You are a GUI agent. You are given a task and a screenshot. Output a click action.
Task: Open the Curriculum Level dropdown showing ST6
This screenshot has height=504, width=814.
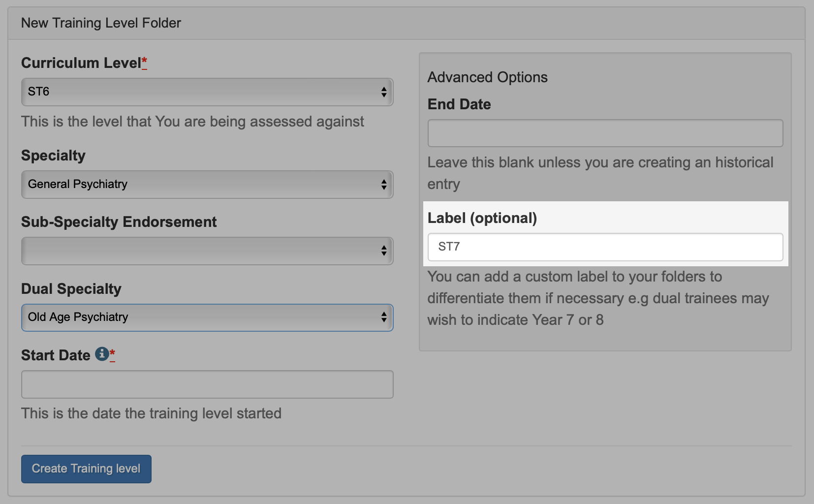click(x=207, y=92)
